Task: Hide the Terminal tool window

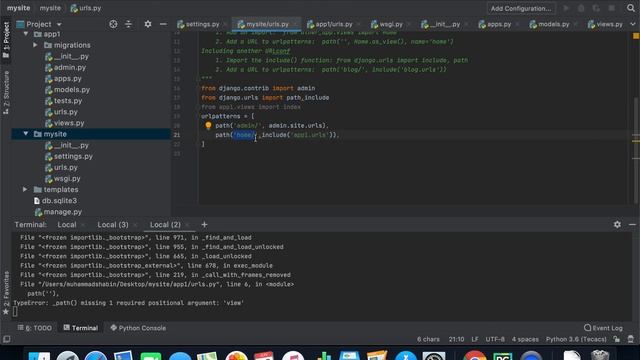Action: 632,224
